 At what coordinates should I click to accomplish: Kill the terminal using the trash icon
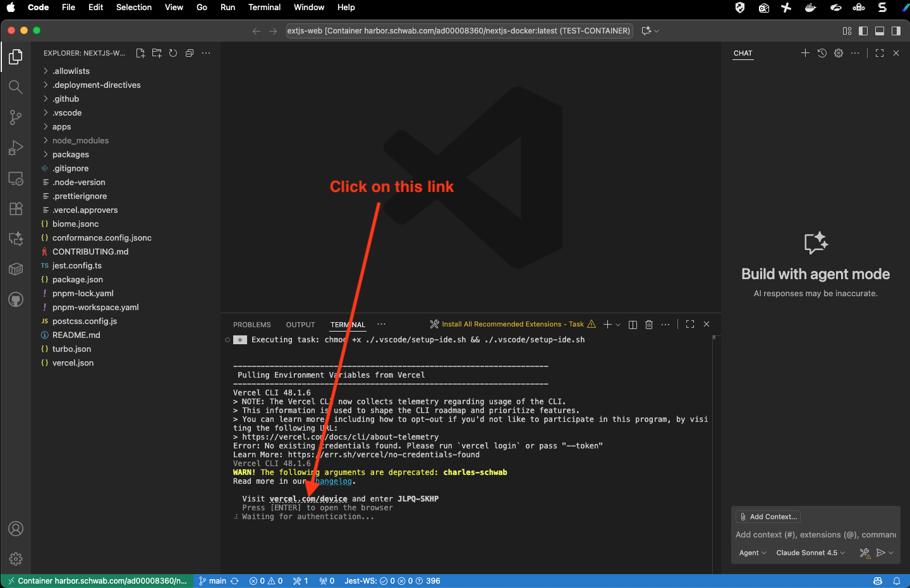pos(648,324)
